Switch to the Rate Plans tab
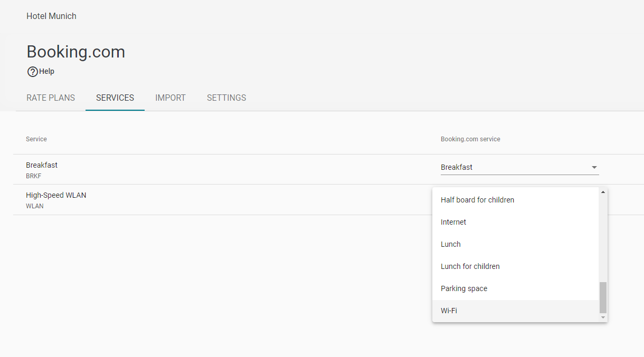This screenshot has height=357, width=644. pos(51,98)
